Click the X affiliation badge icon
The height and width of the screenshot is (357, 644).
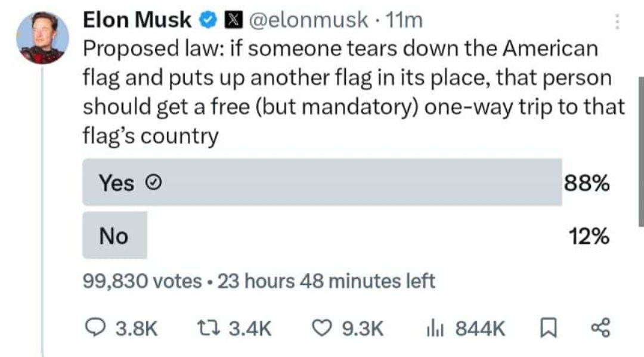coord(230,20)
